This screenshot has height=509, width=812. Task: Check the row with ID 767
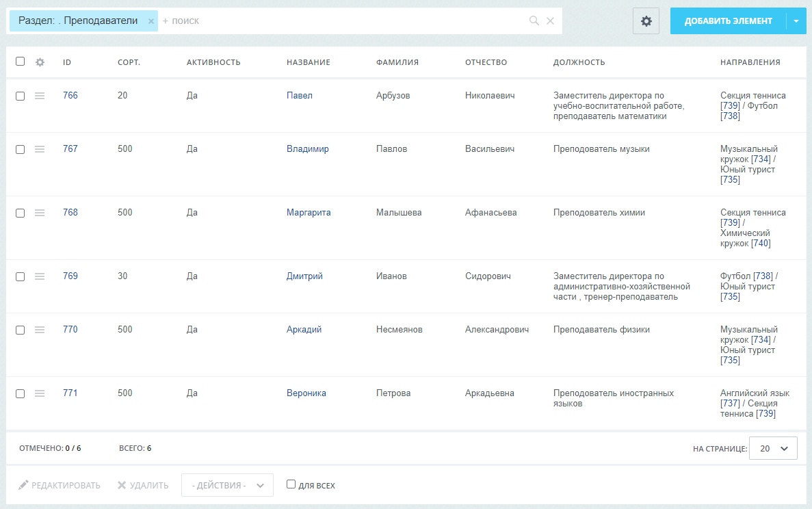[21, 149]
